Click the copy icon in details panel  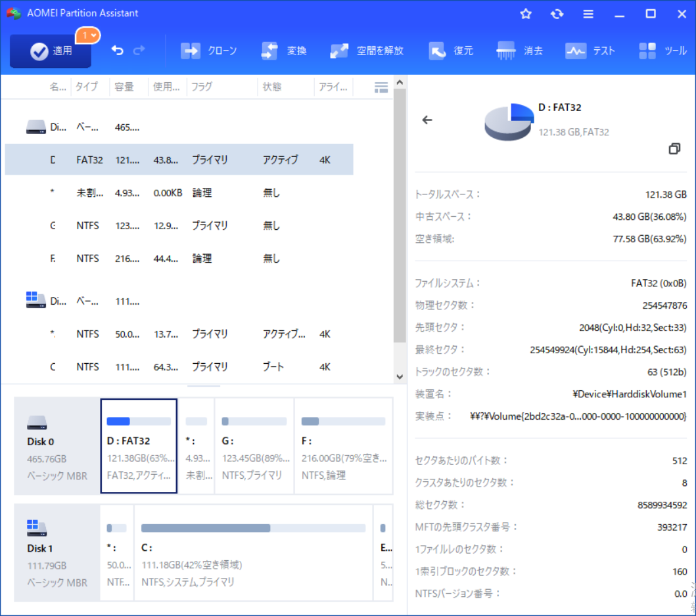point(674,148)
